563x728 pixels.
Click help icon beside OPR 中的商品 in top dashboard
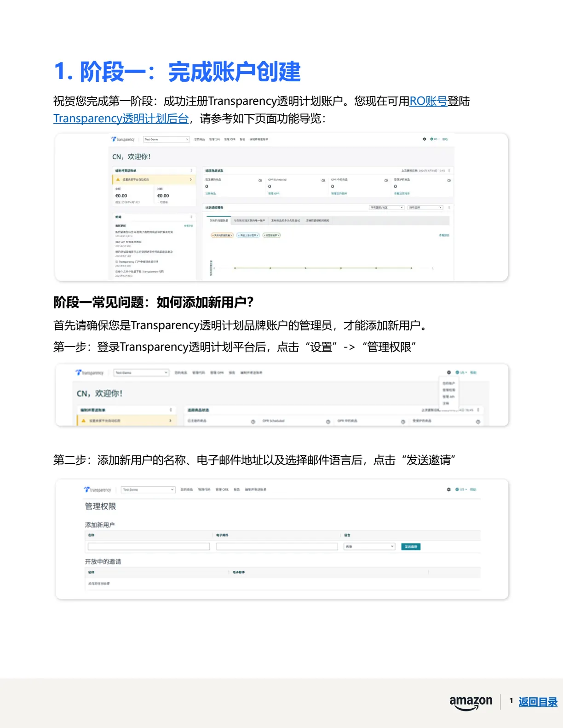(x=386, y=180)
